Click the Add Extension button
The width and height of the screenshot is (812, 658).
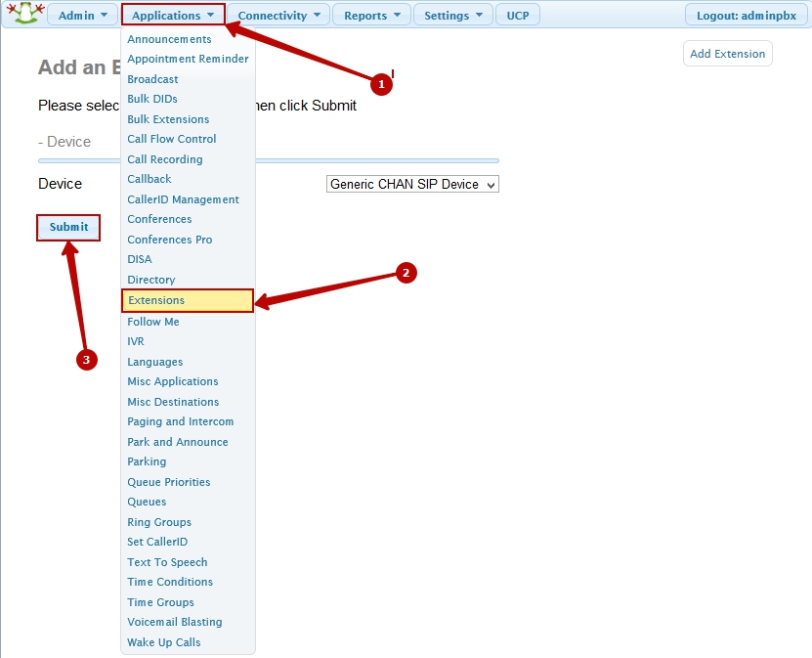(x=727, y=54)
